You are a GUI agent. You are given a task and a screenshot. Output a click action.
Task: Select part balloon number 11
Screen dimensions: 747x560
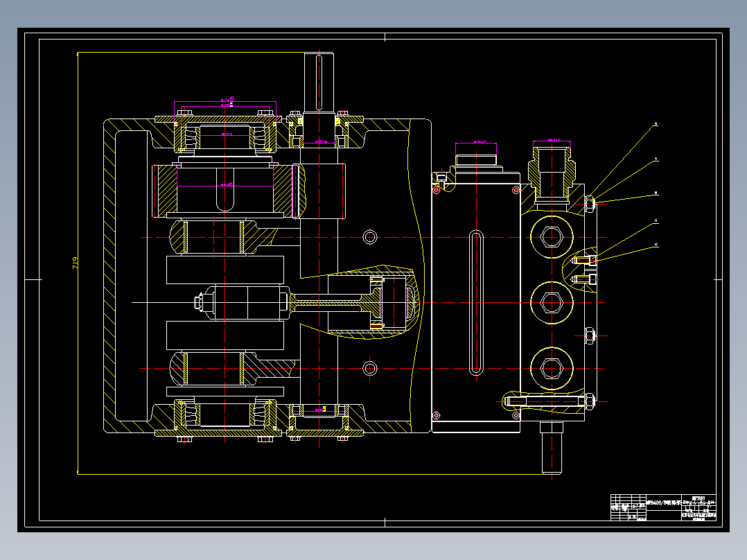tap(656, 221)
